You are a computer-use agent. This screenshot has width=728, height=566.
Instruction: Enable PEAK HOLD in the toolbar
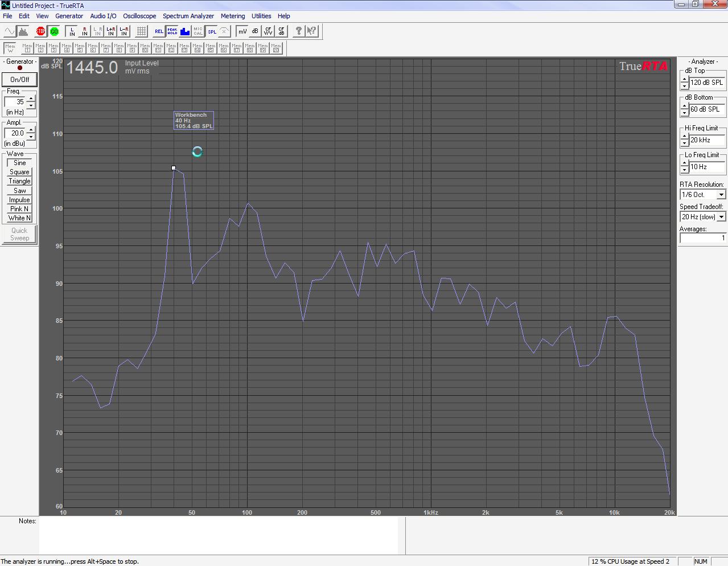point(172,31)
